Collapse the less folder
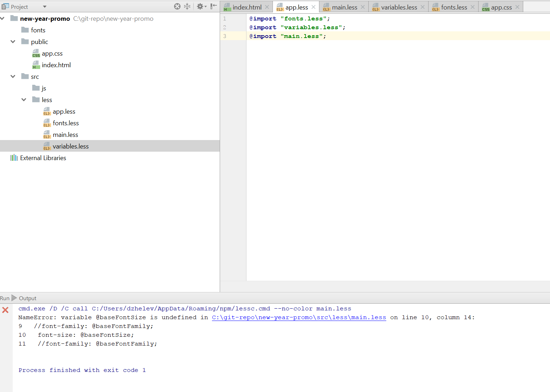 [x=24, y=100]
